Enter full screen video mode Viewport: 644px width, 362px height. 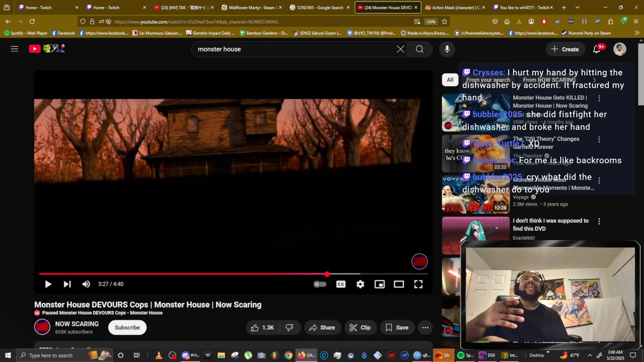[x=418, y=284]
